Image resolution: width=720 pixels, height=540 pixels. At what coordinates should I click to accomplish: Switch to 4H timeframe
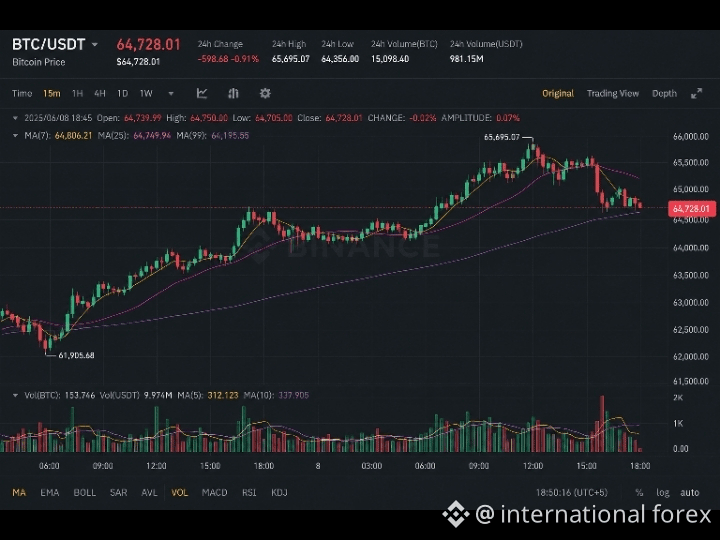[100, 93]
